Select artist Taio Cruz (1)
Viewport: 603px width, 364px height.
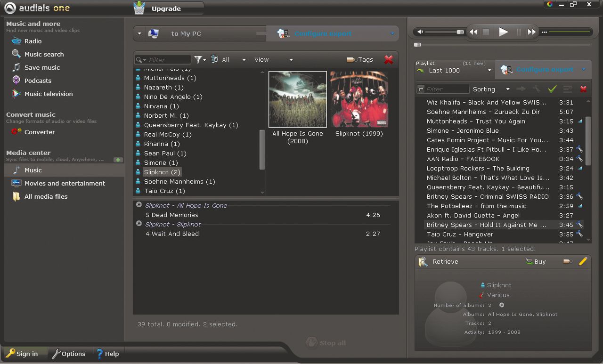[x=164, y=191]
